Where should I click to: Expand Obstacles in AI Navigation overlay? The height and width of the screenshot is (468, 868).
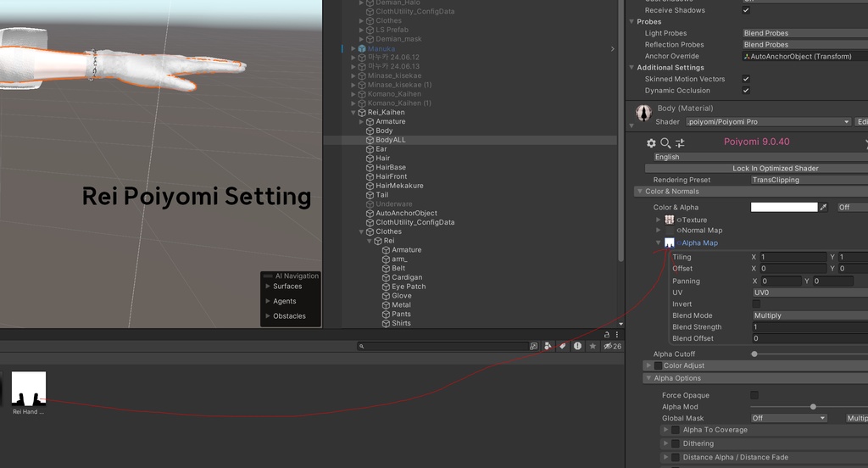point(267,316)
